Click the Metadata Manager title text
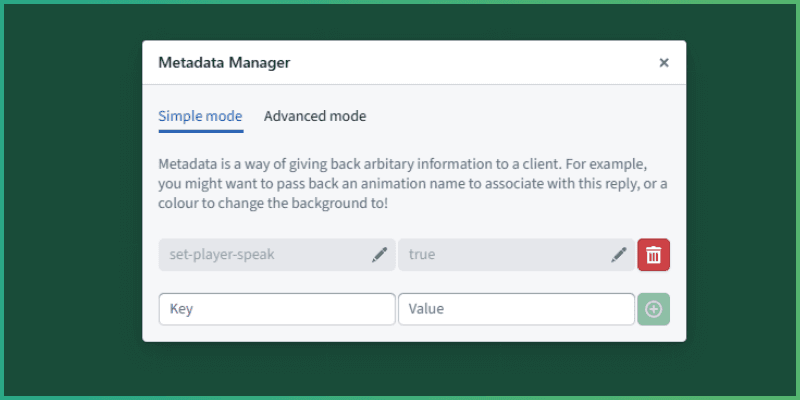800x400 pixels. pos(224,63)
